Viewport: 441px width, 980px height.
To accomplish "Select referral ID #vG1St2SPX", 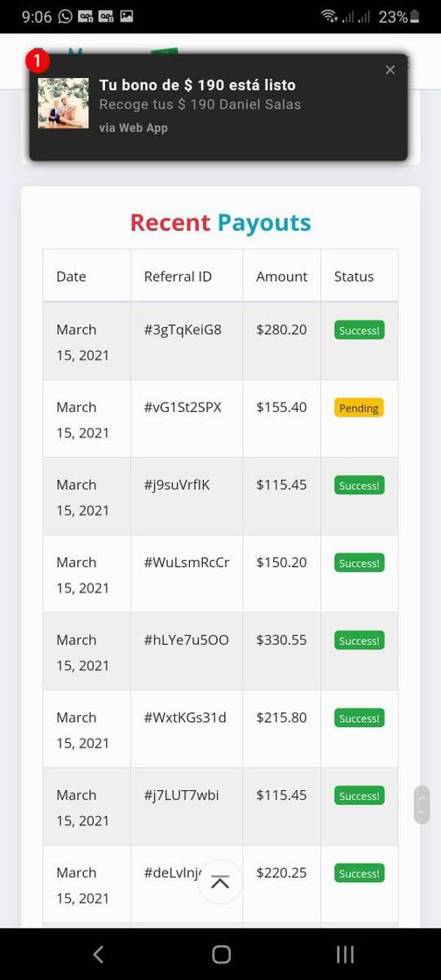I will click(x=182, y=407).
